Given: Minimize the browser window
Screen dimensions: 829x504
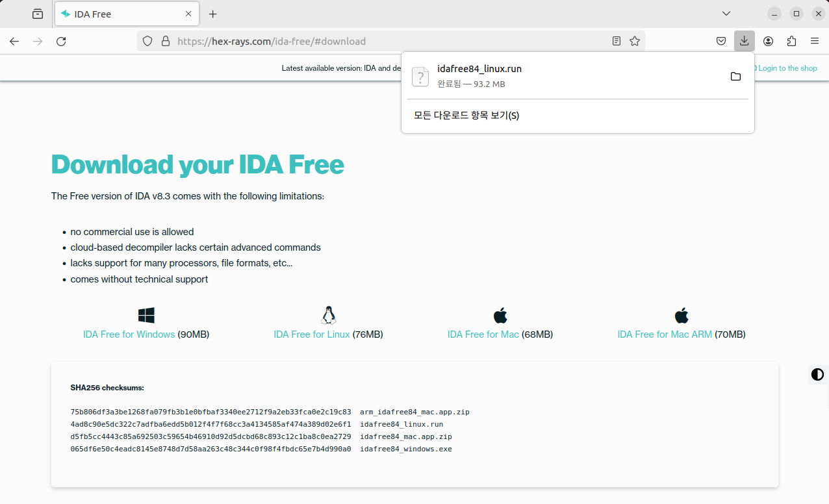Looking at the screenshot, I should (x=774, y=14).
